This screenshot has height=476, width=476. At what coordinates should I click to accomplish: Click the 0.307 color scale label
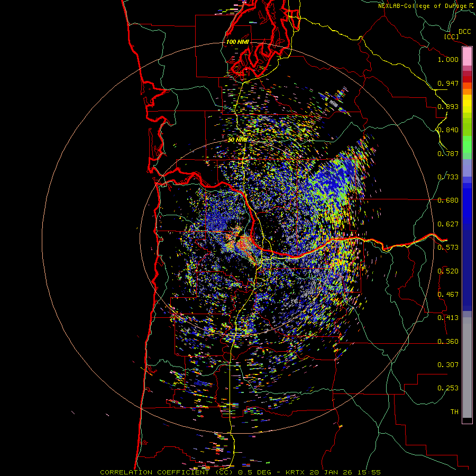pyautogui.click(x=448, y=365)
